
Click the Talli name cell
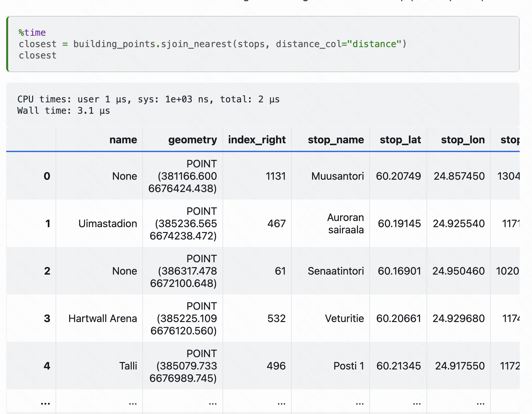click(x=128, y=366)
